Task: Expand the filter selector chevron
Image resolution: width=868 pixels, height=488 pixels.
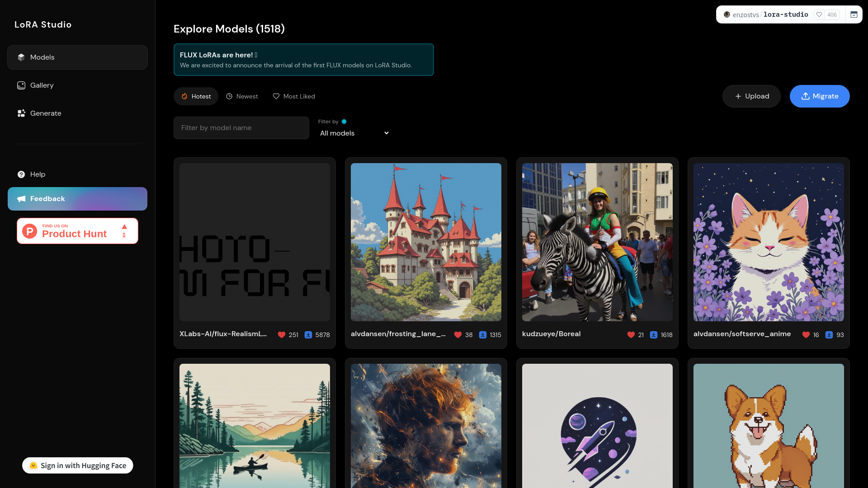Action: click(x=386, y=133)
